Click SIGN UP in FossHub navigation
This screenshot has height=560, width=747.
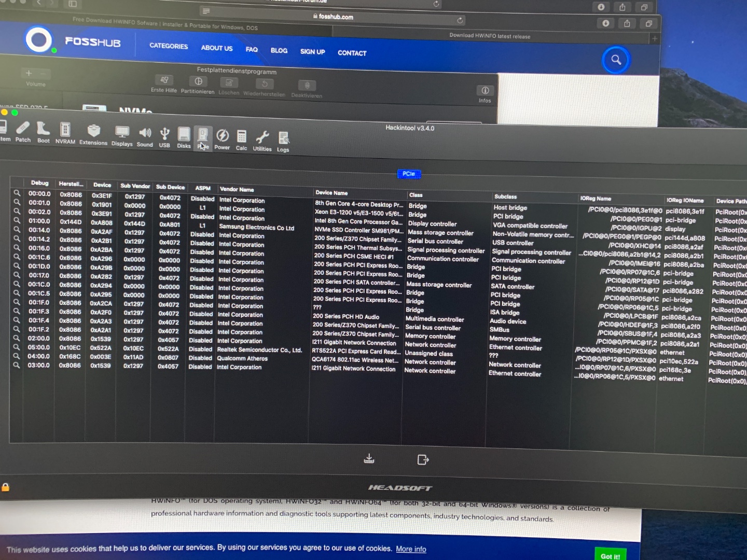point(312,51)
